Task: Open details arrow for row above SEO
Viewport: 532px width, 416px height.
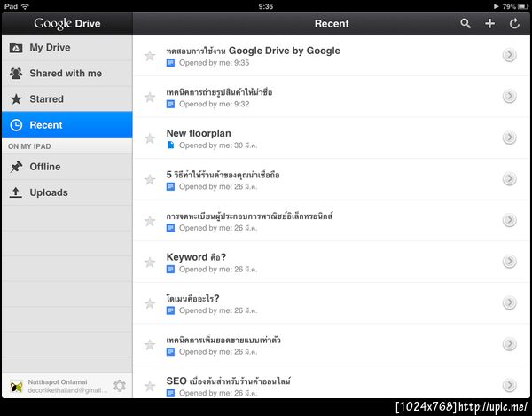Action: (509, 344)
